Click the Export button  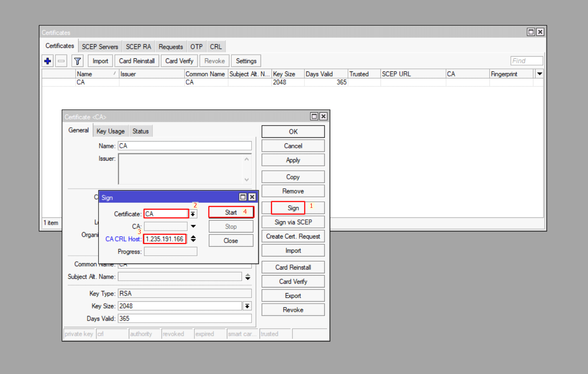point(293,296)
